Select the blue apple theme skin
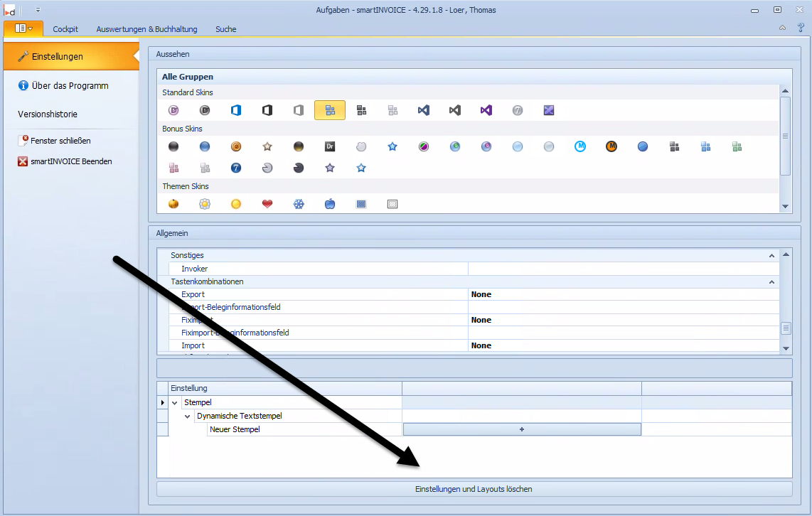The image size is (812, 516). click(x=330, y=204)
